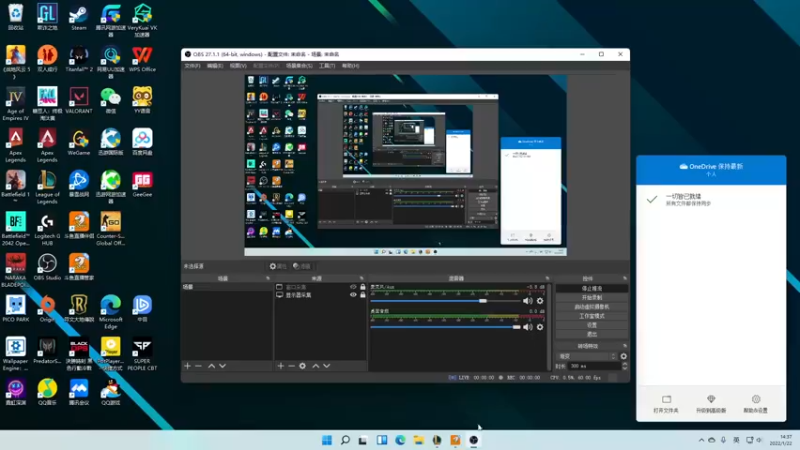The image size is (800, 450).
Task: Click upgrade diamond button in OneDrive panel
Action: pos(711,404)
